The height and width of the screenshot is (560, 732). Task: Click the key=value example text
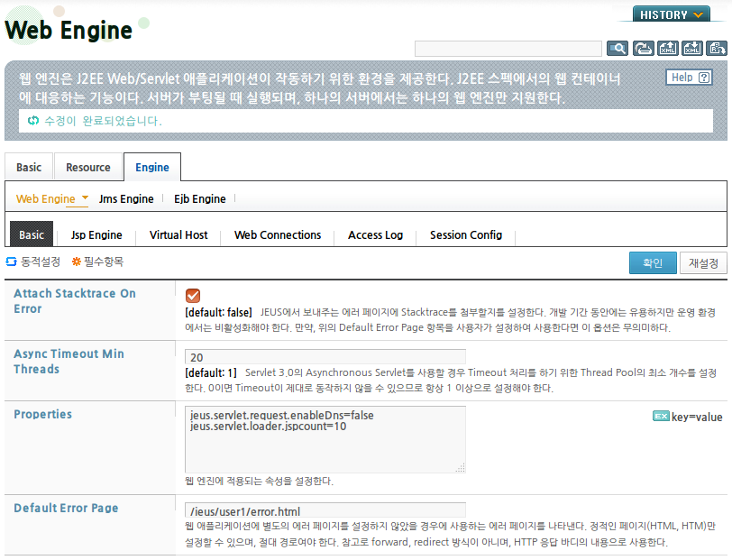[x=697, y=417]
